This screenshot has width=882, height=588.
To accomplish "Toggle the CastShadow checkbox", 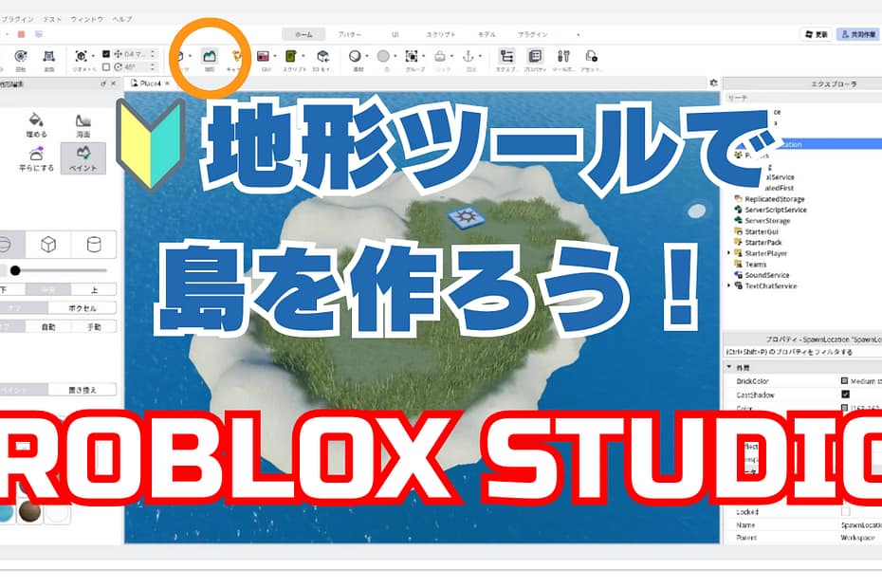I will (845, 394).
